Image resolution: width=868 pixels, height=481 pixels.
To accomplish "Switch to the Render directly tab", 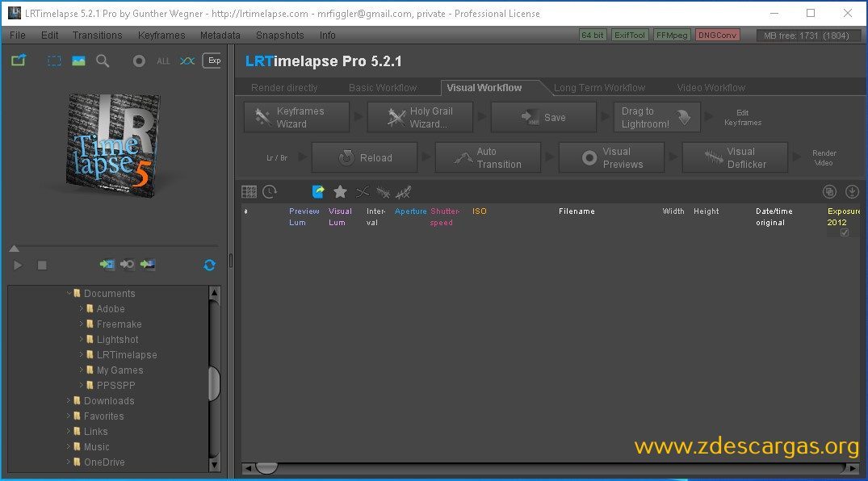I will 284,87.
